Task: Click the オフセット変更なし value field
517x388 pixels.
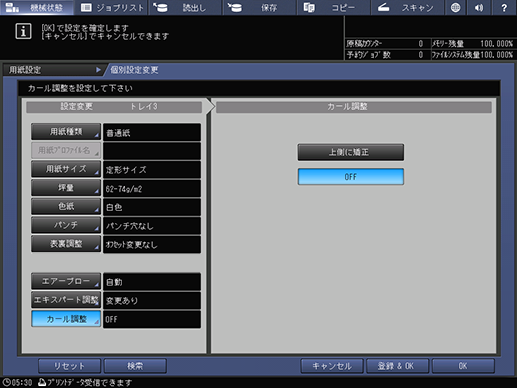Action: [x=152, y=244]
